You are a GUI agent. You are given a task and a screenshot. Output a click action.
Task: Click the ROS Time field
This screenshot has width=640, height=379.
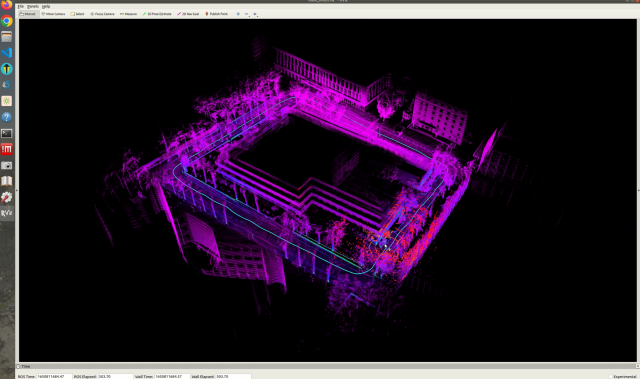54,376
